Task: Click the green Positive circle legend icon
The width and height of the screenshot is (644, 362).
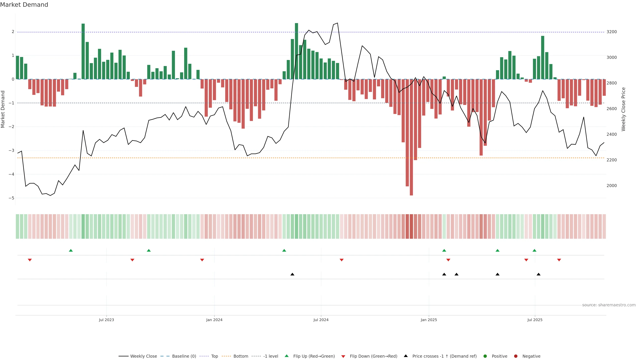Action: (485, 356)
